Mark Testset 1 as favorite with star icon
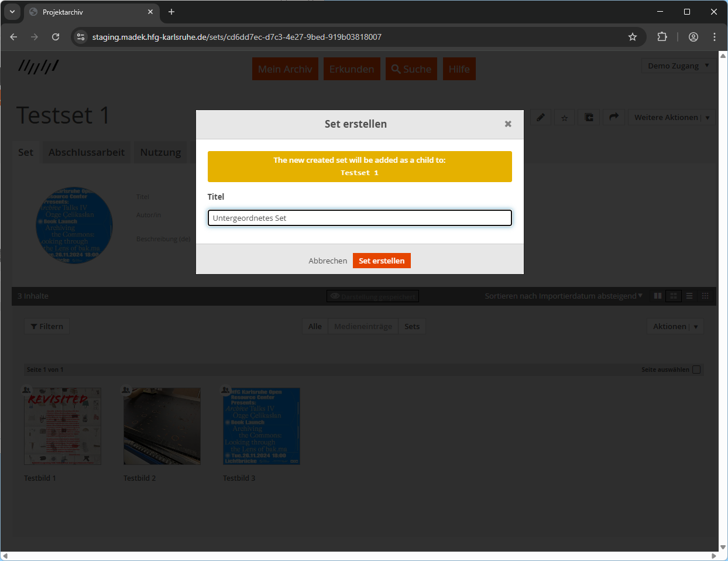Image resolution: width=728 pixels, height=561 pixels. 565,118
